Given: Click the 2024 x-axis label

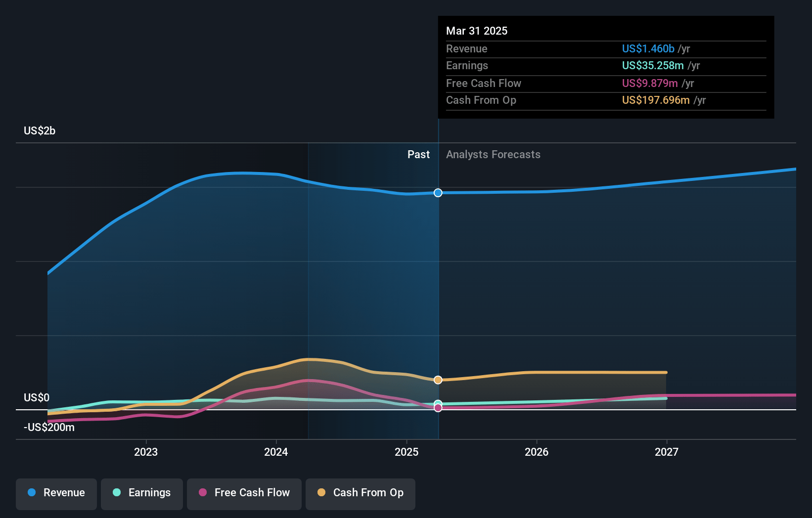Looking at the screenshot, I should pyautogui.click(x=276, y=452).
